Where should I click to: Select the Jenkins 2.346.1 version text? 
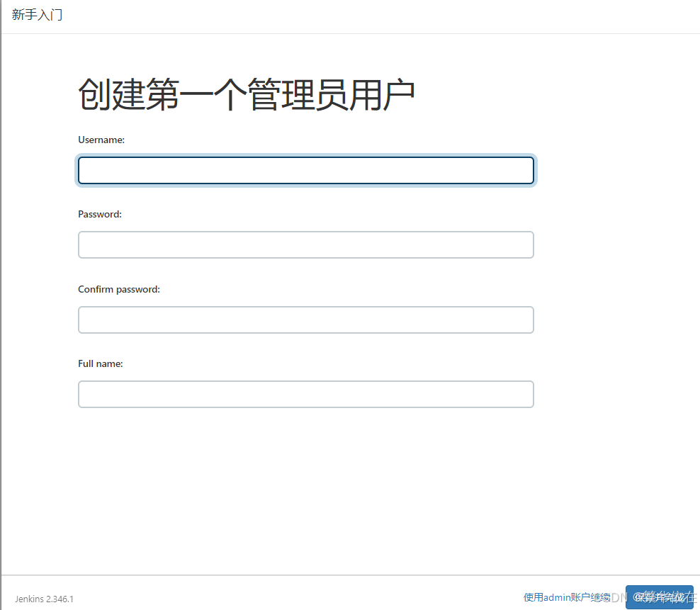tap(44, 599)
